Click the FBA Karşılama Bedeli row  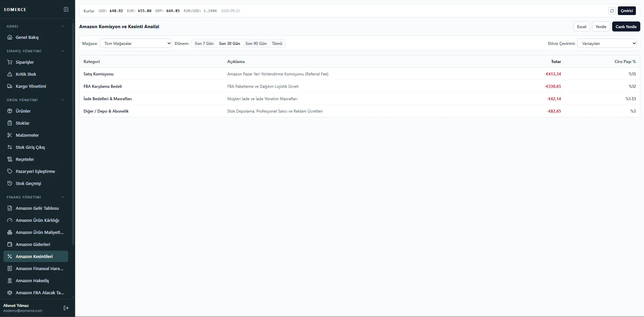tap(359, 86)
